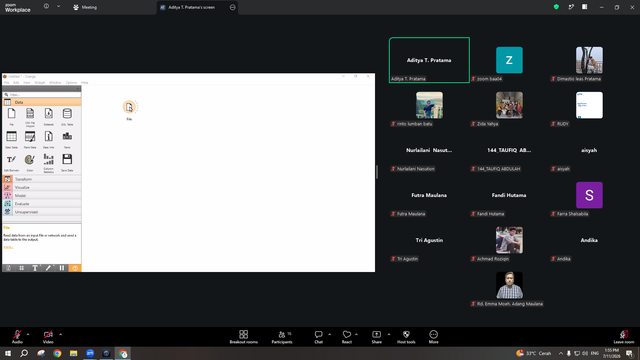Select the Column Statistics widget icon
The image size is (640, 360).
coord(49,159)
